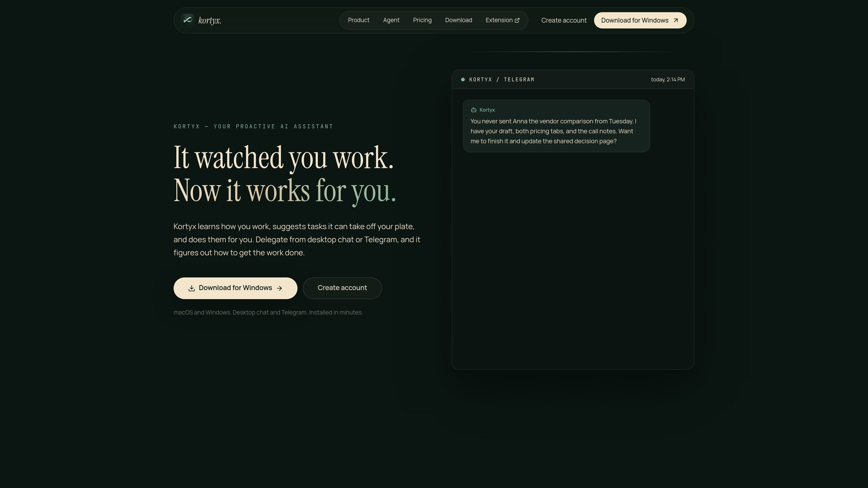Click the 'macOS and Windows' footnote text

tap(268, 312)
